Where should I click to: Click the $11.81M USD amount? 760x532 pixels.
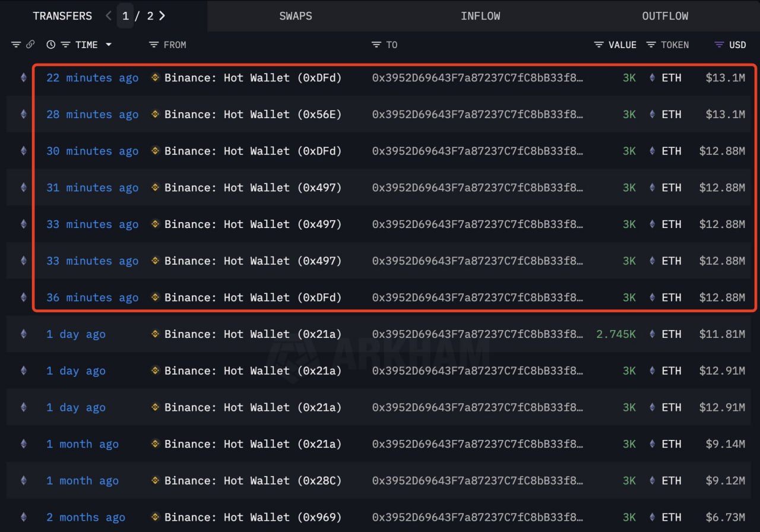coord(722,334)
